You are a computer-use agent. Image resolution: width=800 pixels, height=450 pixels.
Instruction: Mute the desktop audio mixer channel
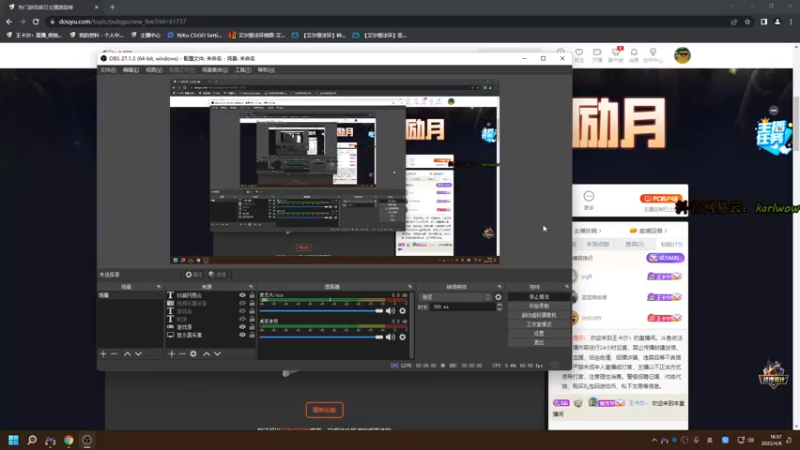click(390, 337)
